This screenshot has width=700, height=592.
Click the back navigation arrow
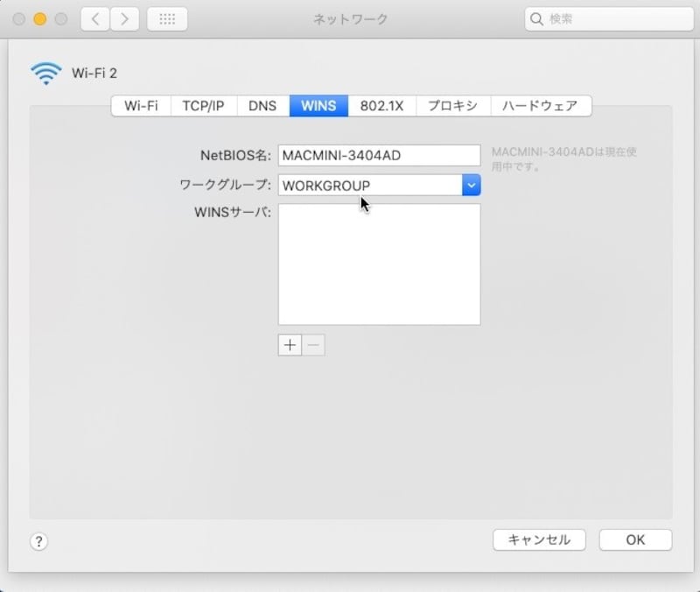pos(94,18)
